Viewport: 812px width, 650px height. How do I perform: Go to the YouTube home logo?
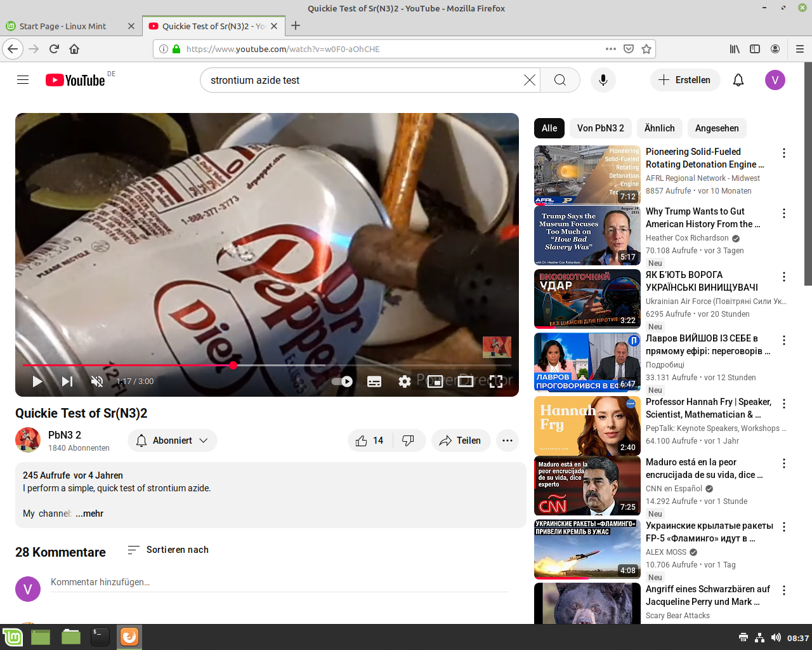pyautogui.click(x=75, y=80)
